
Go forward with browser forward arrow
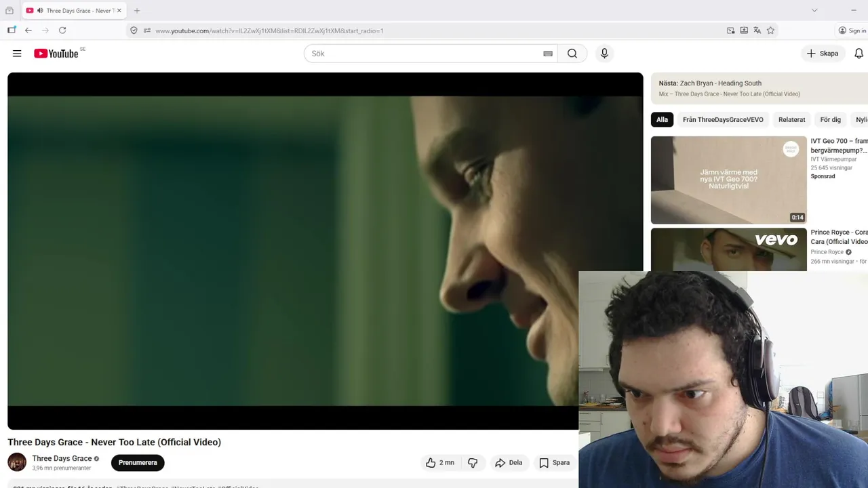point(45,30)
